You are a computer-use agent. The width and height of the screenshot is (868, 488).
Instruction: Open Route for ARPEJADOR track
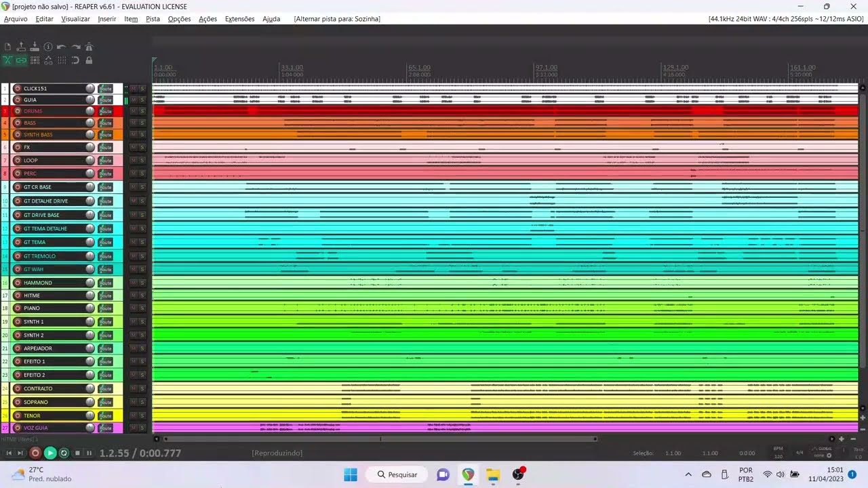[x=105, y=348]
